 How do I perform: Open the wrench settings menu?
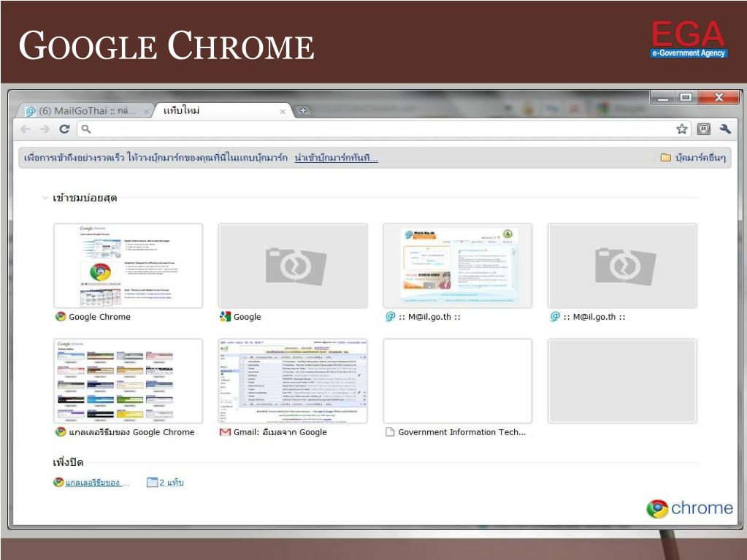point(725,129)
